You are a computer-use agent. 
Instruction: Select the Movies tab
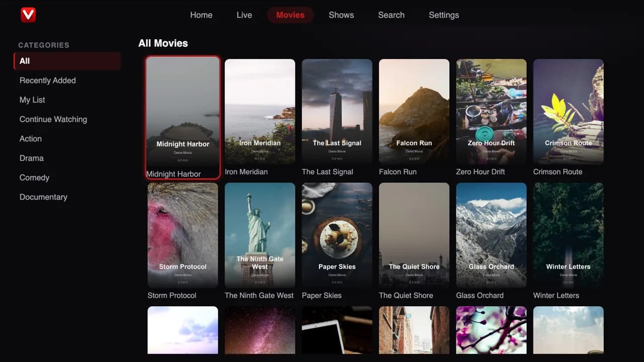point(290,15)
